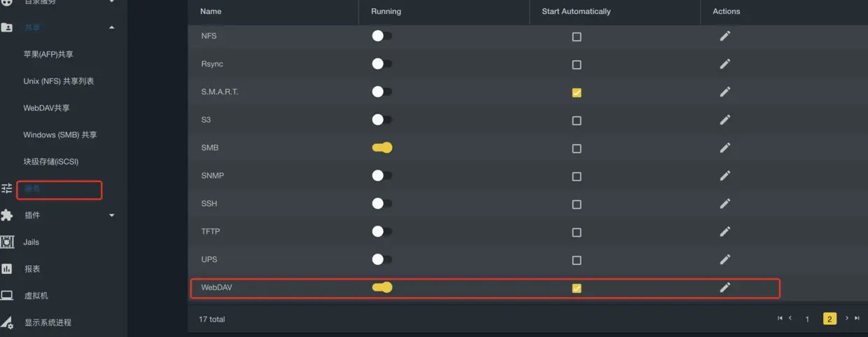
Task: Click the reports chart icon in sidebar
Action: click(7, 269)
